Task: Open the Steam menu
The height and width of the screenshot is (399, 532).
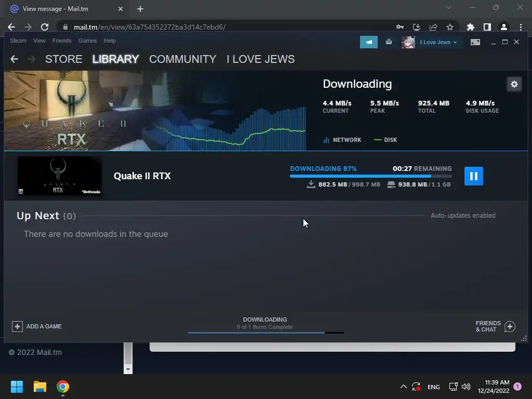Action: click(18, 41)
